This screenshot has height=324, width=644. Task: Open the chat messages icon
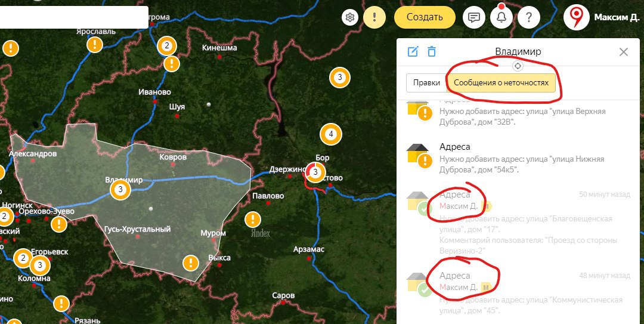pos(474,17)
